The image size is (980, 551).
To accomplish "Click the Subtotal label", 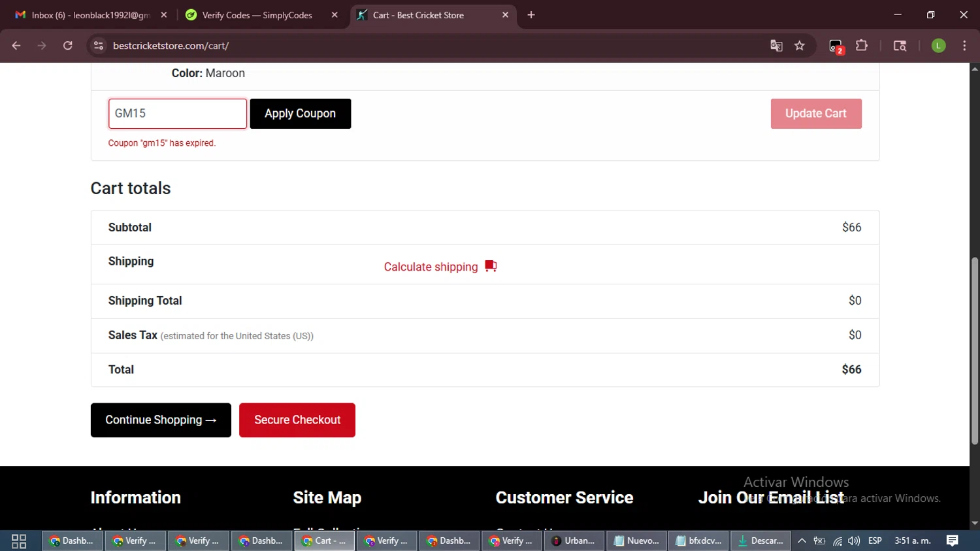I will point(129,227).
